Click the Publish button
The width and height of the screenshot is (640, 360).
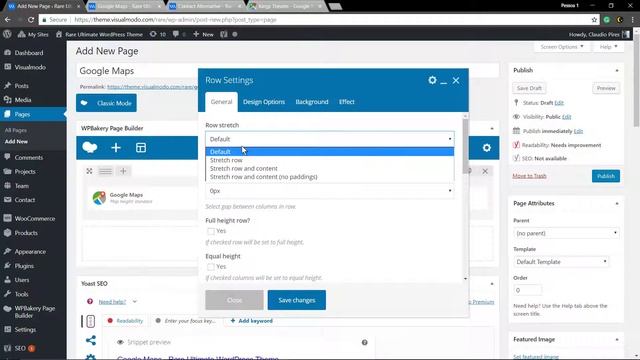(606, 176)
